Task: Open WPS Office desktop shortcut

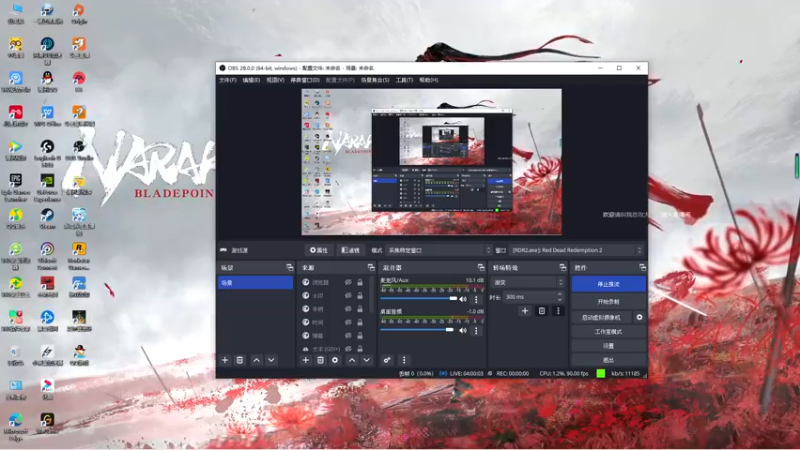Action: (47, 115)
